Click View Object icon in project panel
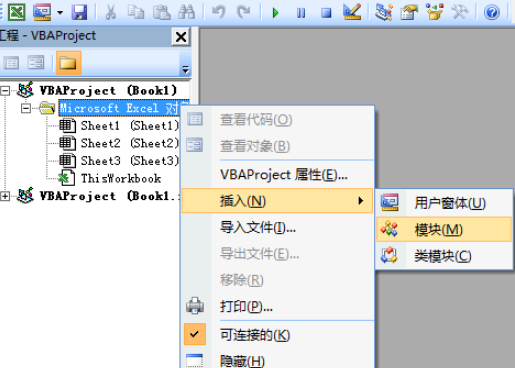 tap(36, 63)
